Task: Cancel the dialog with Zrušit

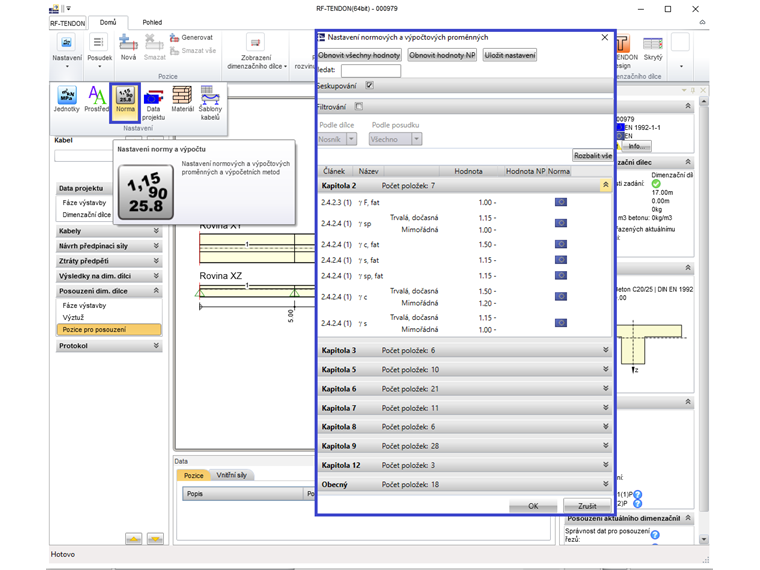Action: pos(587,506)
